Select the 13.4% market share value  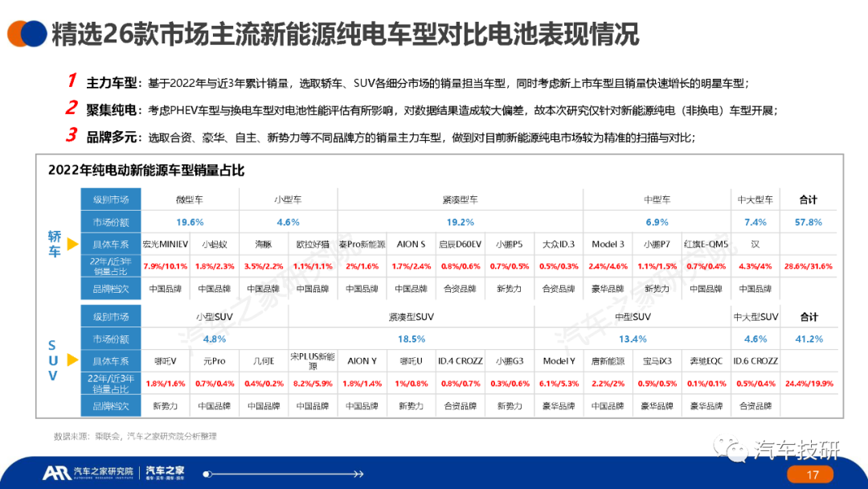click(x=633, y=339)
